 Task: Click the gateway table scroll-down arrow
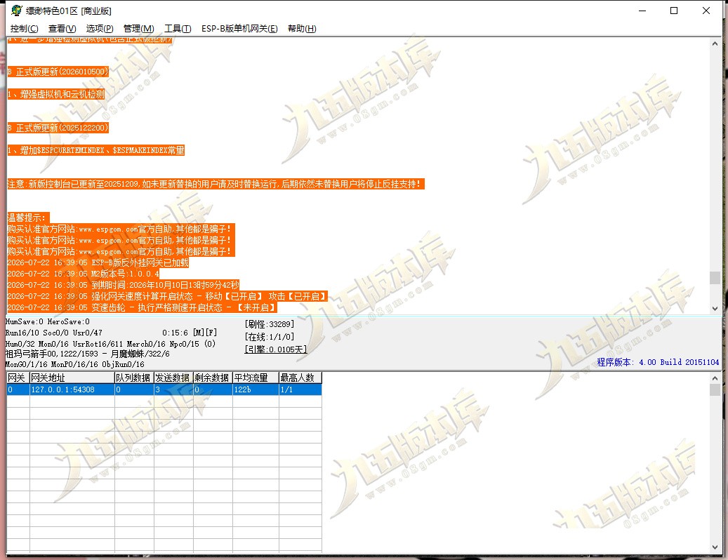[715, 547]
